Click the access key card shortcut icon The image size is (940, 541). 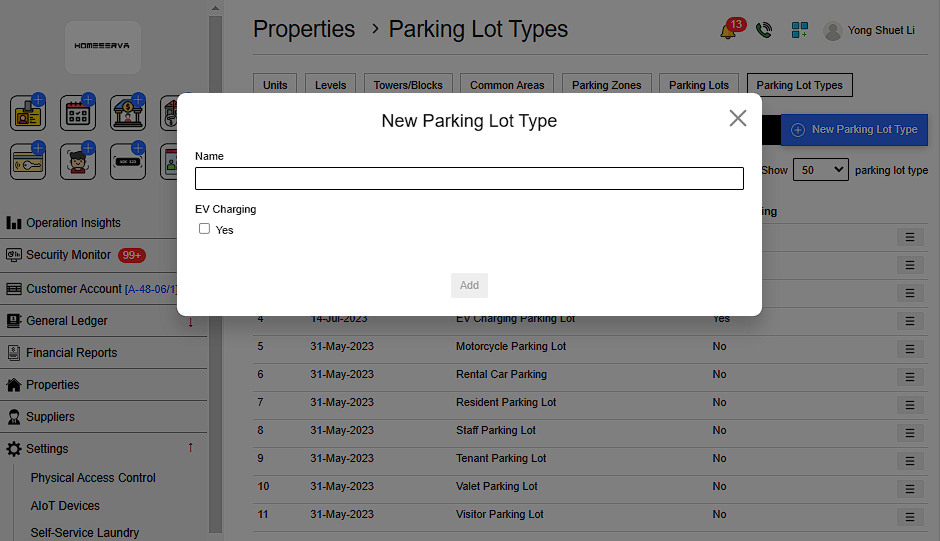point(28,162)
